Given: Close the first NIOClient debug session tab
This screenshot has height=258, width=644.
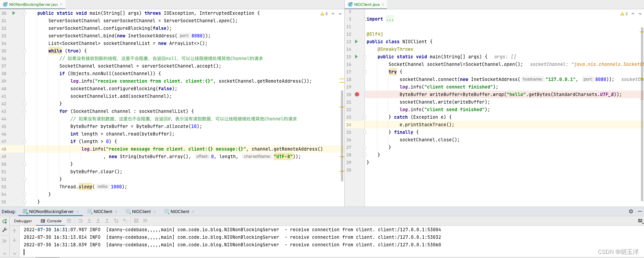Looking at the screenshot, I should (116, 212).
